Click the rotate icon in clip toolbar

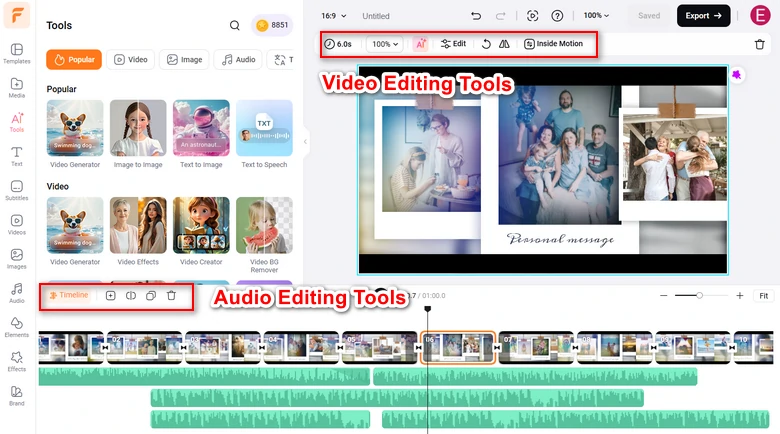tap(486, 44)
